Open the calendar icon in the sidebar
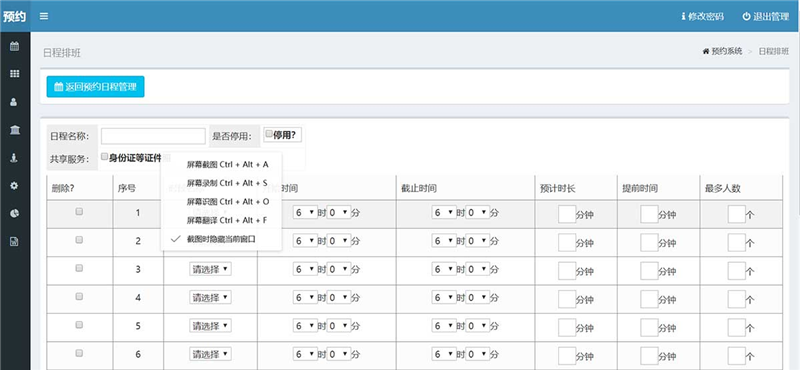 [14, 46]
